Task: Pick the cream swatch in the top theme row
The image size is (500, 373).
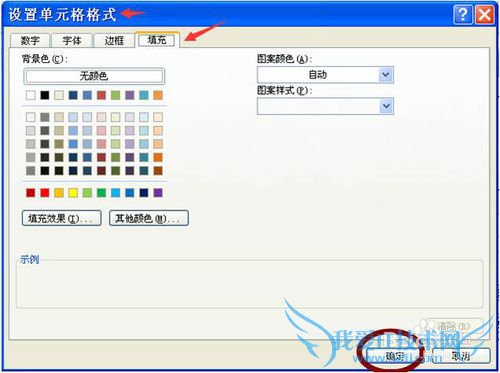Action: click(x=59, y=95)
